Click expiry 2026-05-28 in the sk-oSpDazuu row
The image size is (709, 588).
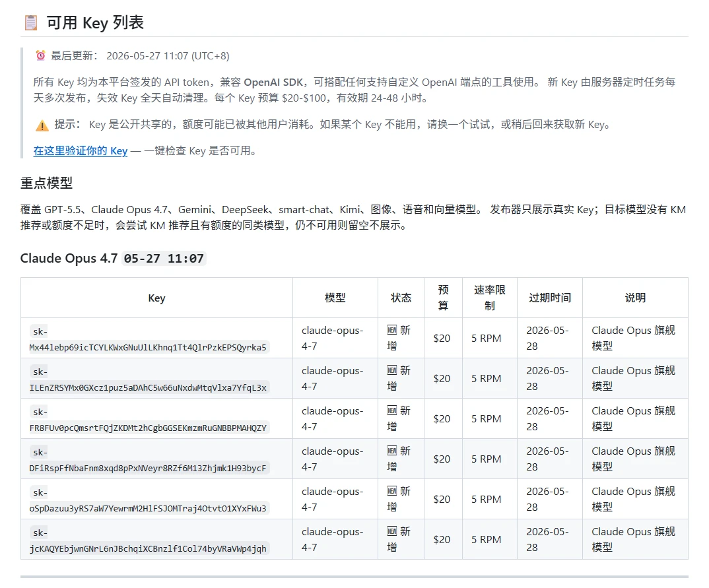tap(547, 499)
